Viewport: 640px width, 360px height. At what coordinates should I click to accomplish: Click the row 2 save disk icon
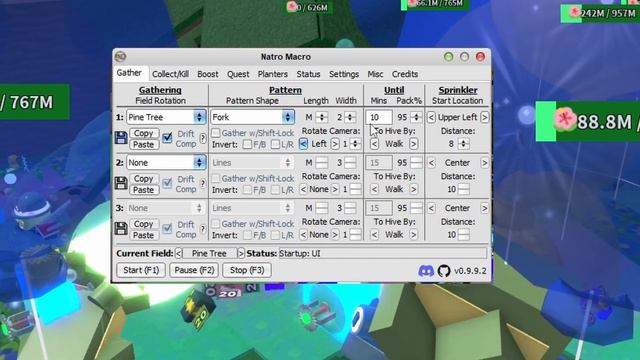121,183
